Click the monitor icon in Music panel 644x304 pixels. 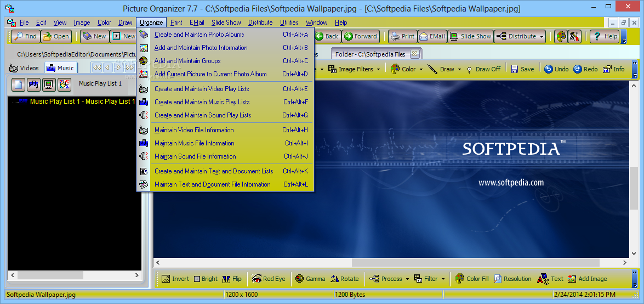coord(49,85)
